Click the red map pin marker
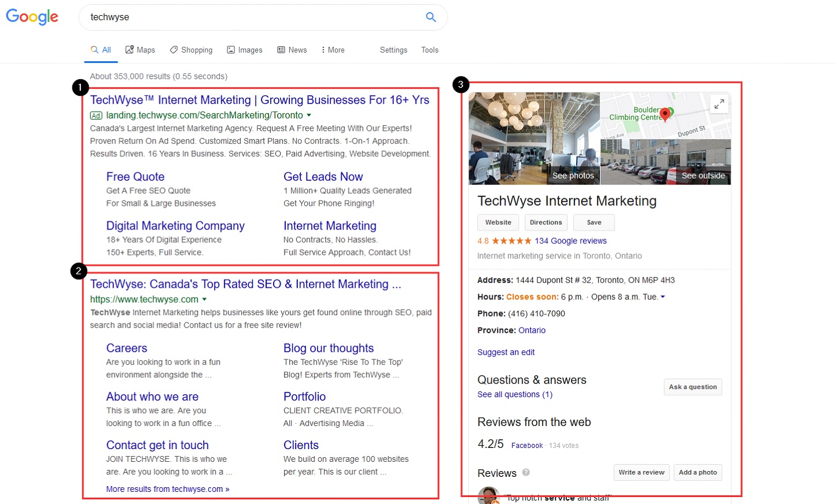Screen dimensions: 836x504 click(x=665, y=114)
